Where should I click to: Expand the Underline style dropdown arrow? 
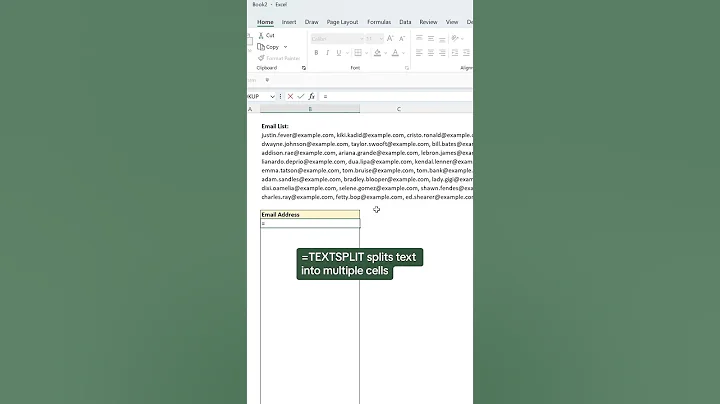[347, 53]
